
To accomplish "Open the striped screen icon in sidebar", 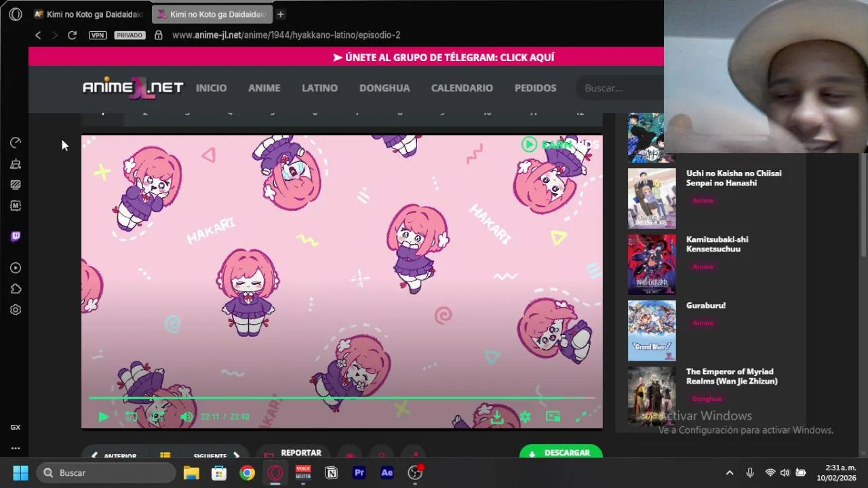I will 15,184.
